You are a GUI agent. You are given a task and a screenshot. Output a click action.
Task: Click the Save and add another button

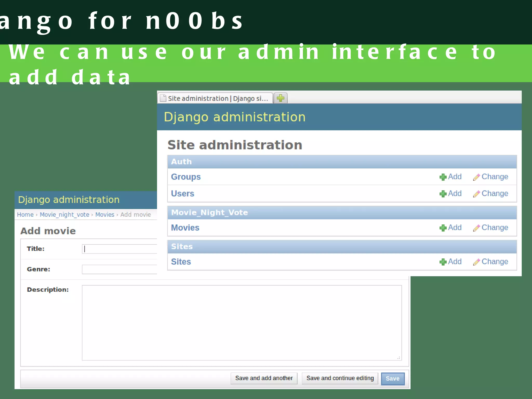264,378
